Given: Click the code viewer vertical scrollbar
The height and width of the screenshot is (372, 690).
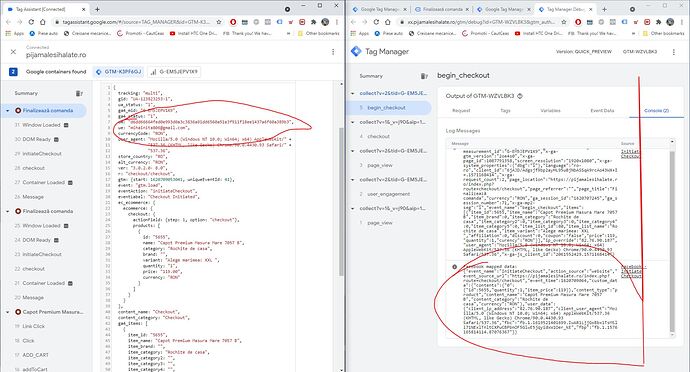Looking at the screenshot, I should point(341,202).
